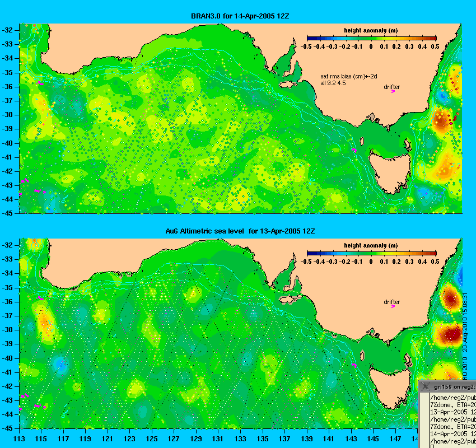Click the '0.5' tick label on the Au6 plot color bar
The image size is (476, 448).
point(435,262)
